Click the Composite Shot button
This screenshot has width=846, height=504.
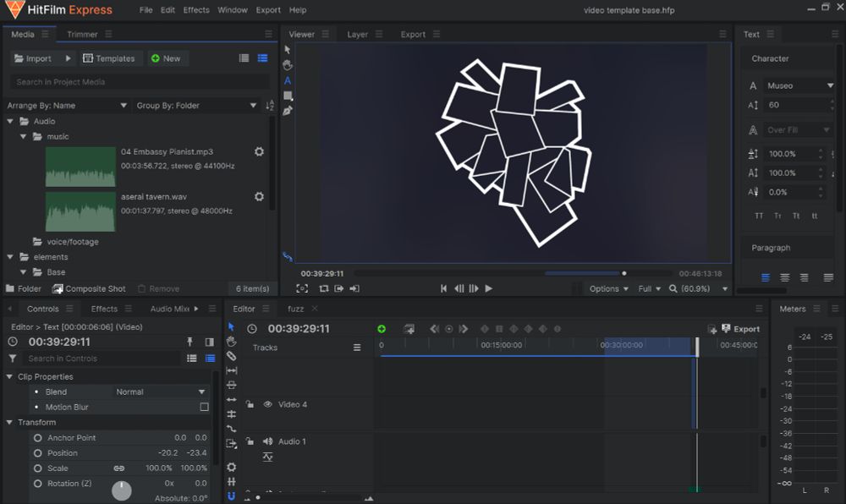pyautogui.click(x=89, y=288)
